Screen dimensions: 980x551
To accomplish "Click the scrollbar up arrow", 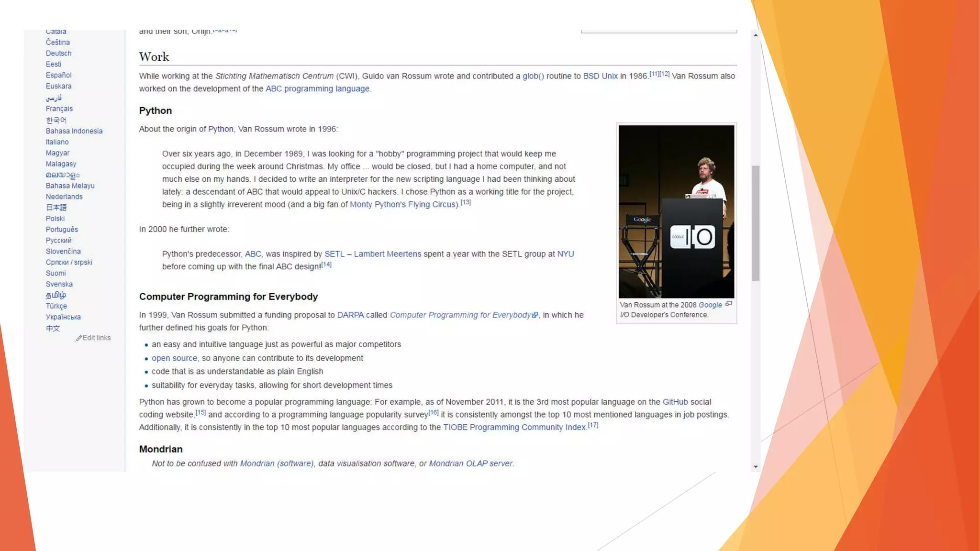I will 756,35.
